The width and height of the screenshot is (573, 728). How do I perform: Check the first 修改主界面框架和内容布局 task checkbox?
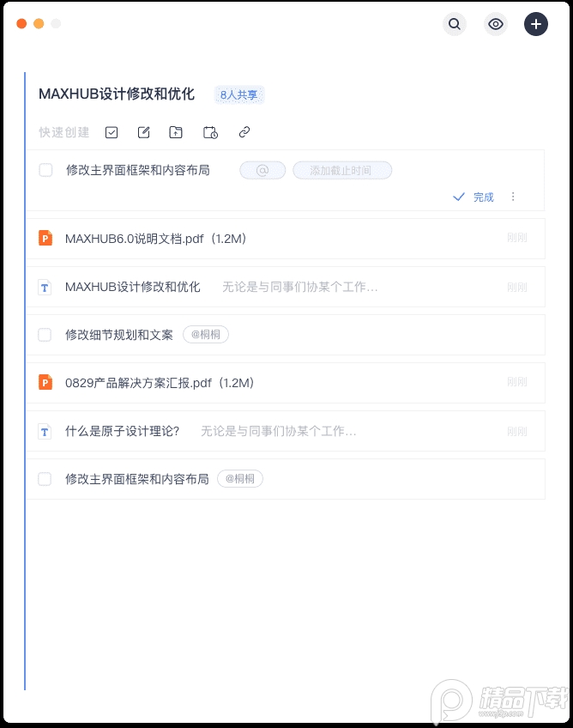click(45, 170)
